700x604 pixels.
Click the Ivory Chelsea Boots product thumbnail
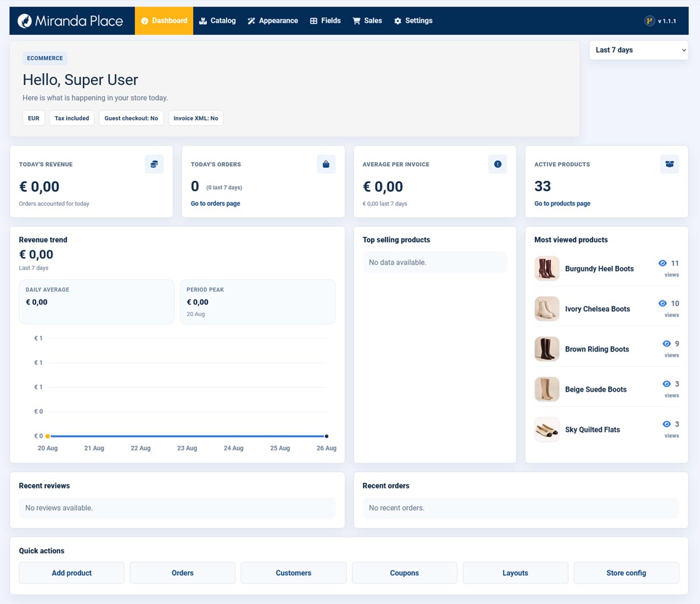547,309
